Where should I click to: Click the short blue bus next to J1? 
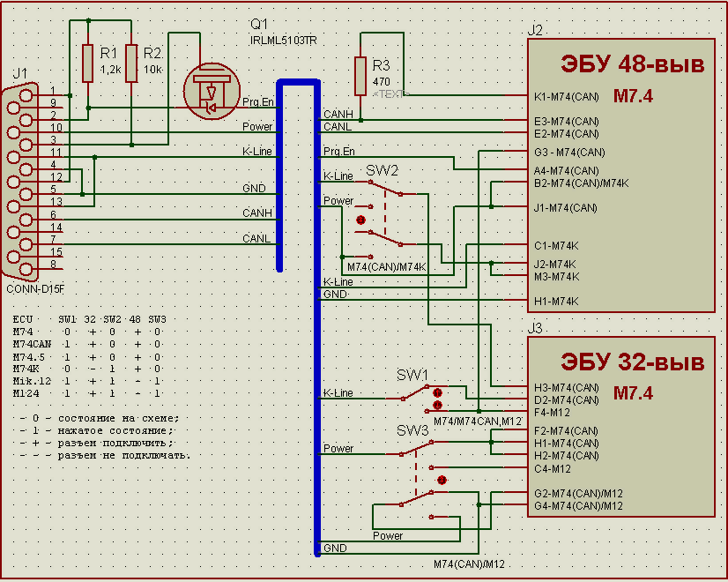(280, 176)
